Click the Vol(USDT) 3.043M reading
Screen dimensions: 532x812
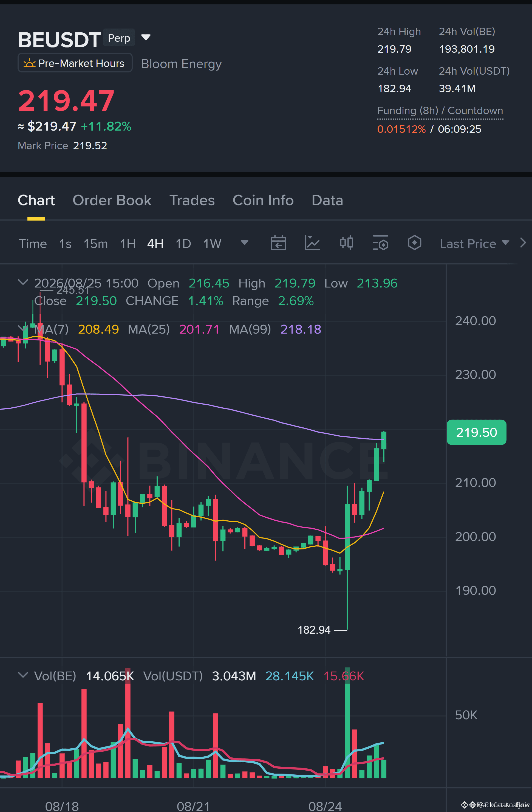pyautogui.click(x=234, y=676)
